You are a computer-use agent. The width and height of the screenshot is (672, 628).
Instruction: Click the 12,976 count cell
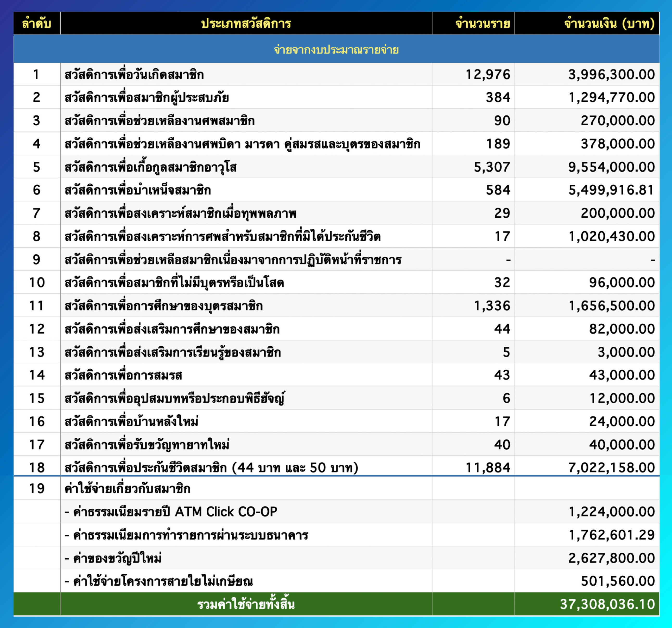487,74
